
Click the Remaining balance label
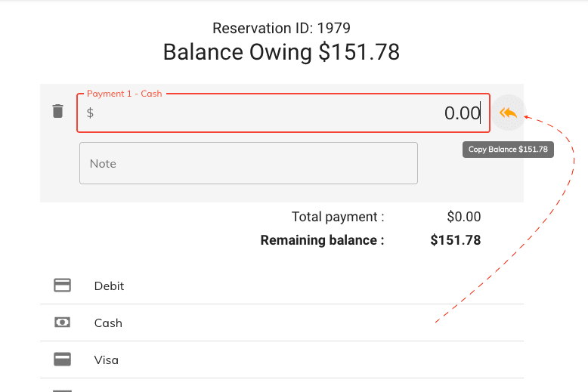pos(322,240)
